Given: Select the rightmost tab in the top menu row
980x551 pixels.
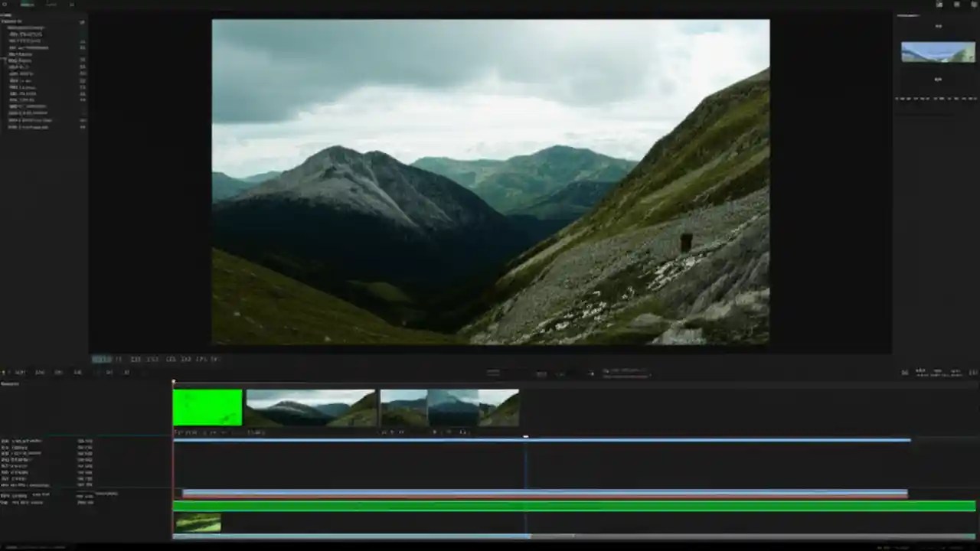Looking at the screenshot, I should 71,4.
